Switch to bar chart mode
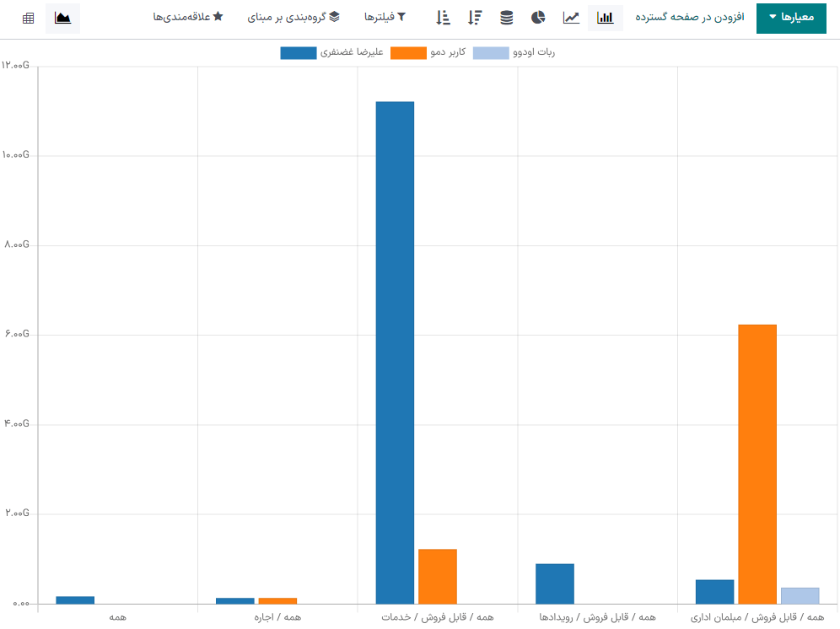The width and height of the screenshot is (840, 629). pos(605,18)
